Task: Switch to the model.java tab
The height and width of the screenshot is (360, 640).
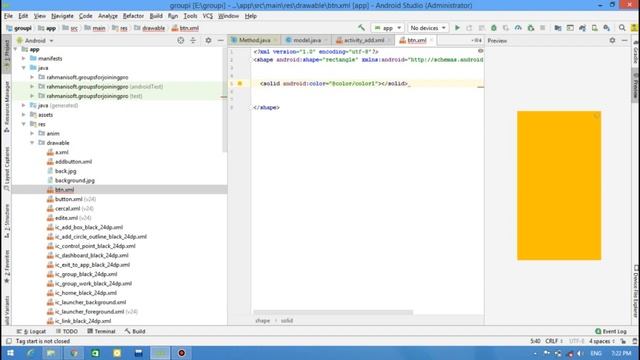Action: pyautogui.click(x=306, y=40)
